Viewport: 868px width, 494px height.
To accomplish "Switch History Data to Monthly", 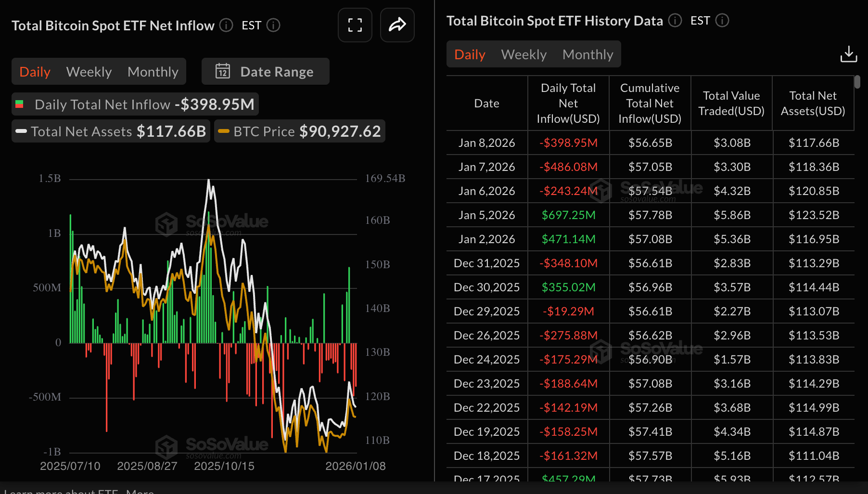I will tap(587, 54).
